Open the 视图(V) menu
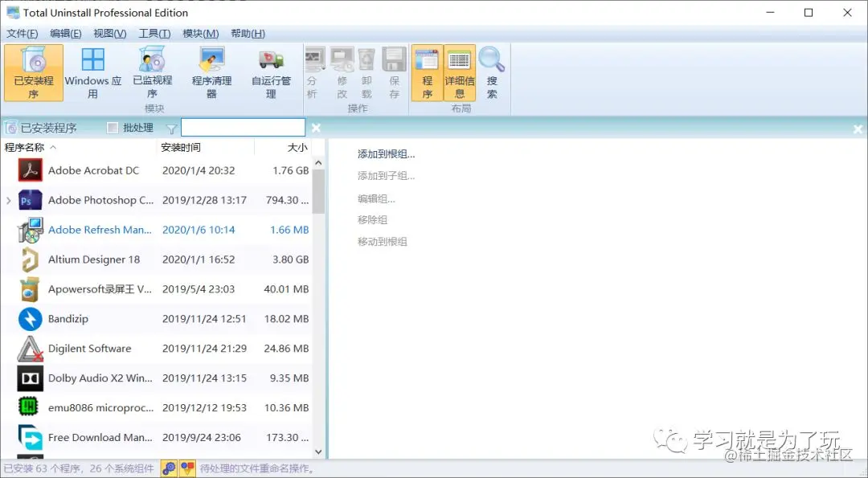 (109, 34)
